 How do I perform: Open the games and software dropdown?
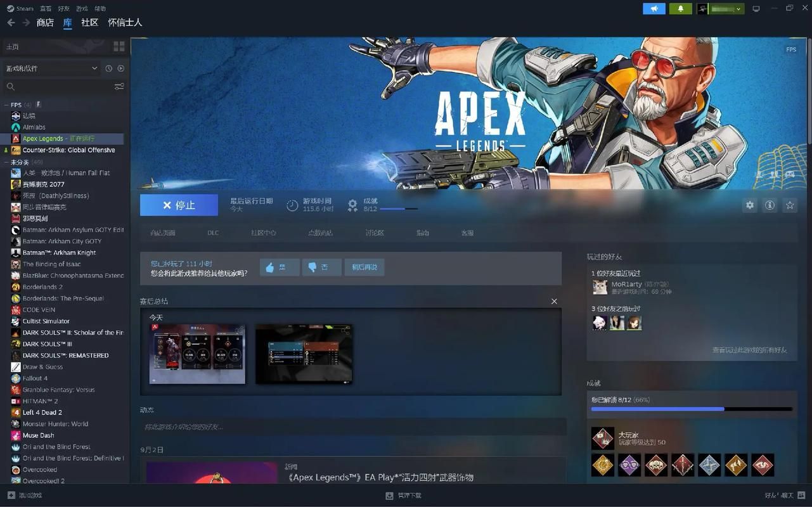coord(52,68)
